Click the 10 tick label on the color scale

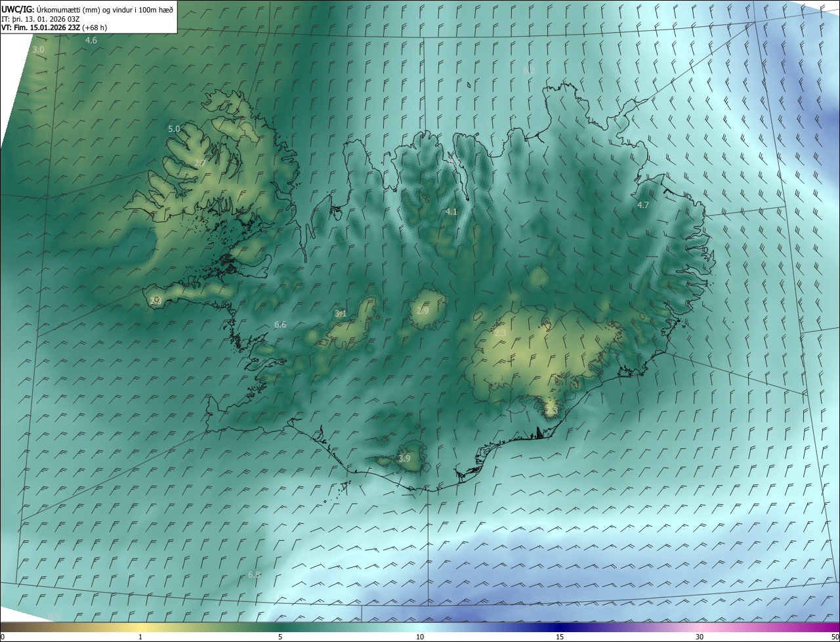(420, 637)
